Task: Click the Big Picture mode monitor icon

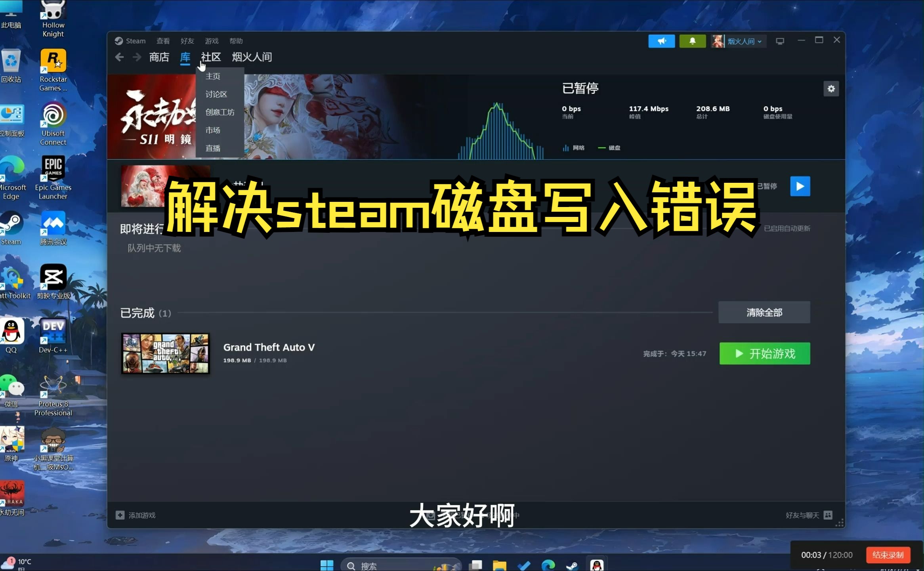Action: click(780, 41)
